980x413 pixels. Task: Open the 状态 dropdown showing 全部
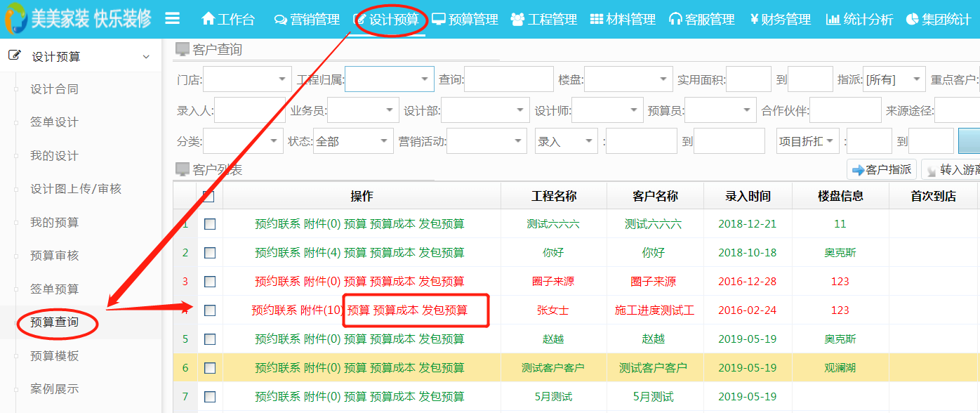pos(352,140)
